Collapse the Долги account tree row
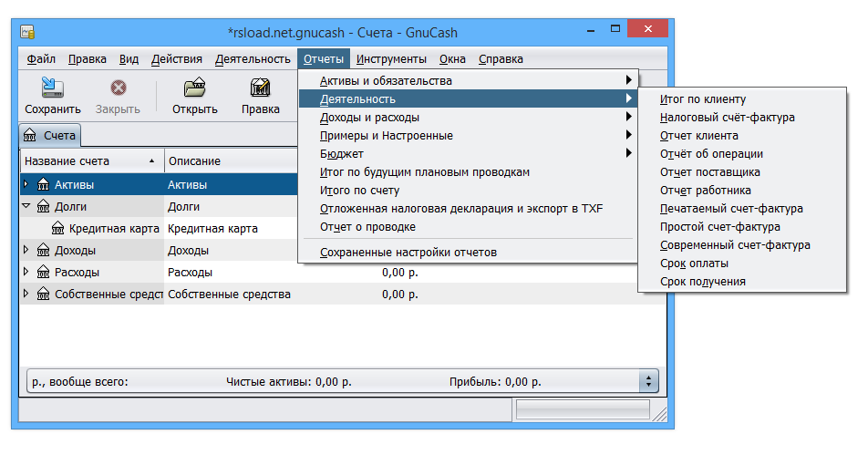Screen dimensions: 868x455 26,206
